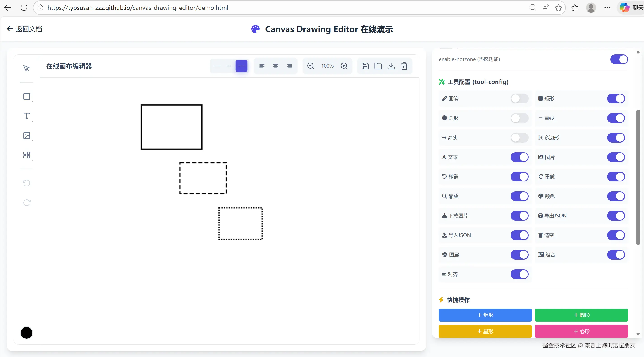
Task: Click the download image icon
Action: click(391, 66)
